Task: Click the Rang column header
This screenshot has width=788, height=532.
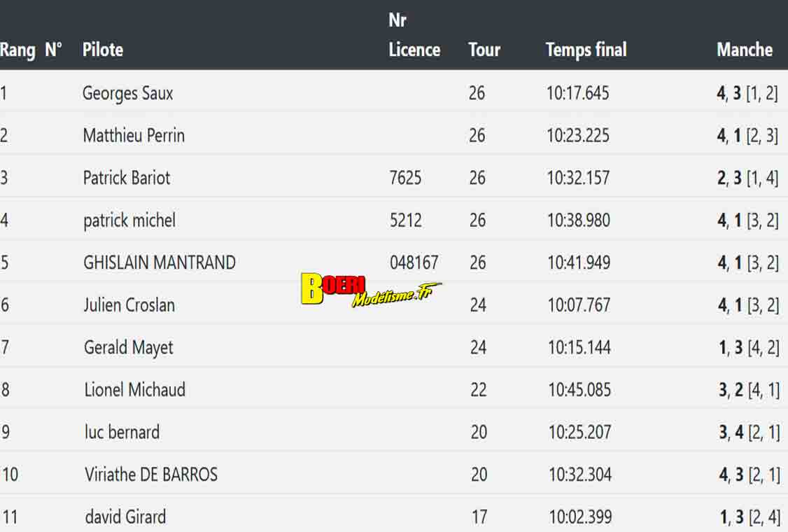Action: pos(18,50)
